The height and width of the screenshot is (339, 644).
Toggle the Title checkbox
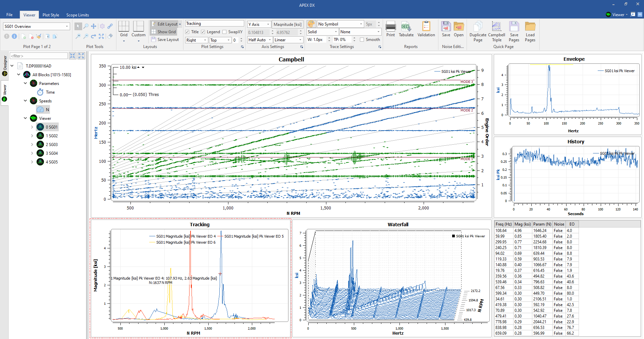coord(187,32)
